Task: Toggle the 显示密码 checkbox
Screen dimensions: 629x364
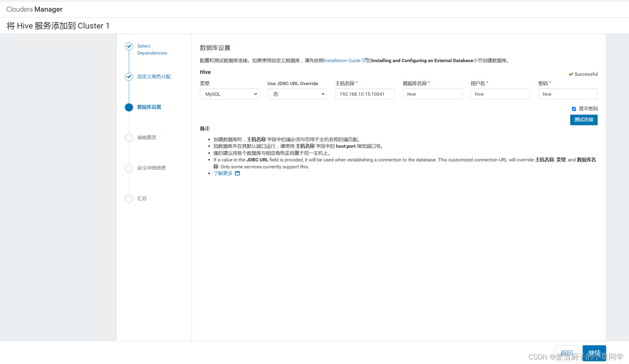Action: click(x=574, y=109)
